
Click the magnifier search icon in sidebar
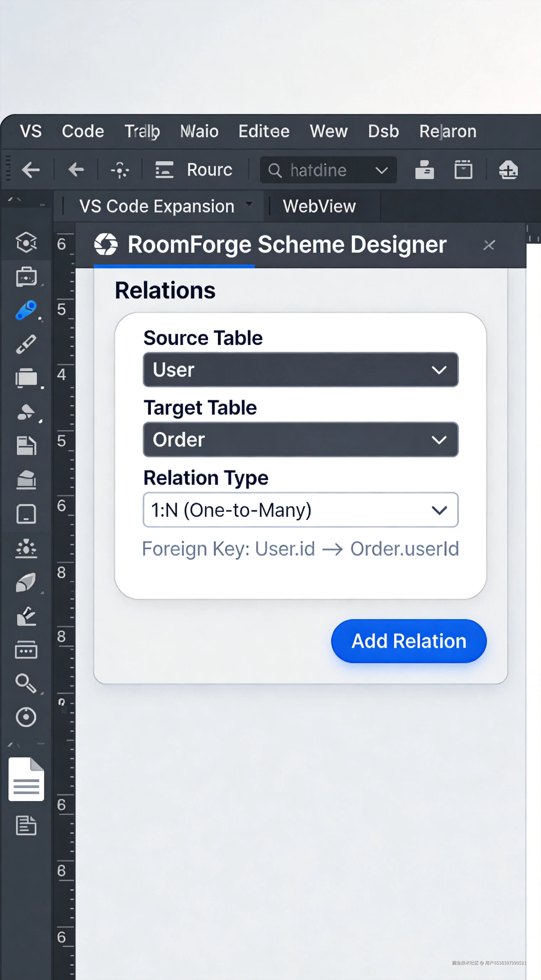[26, 683]
